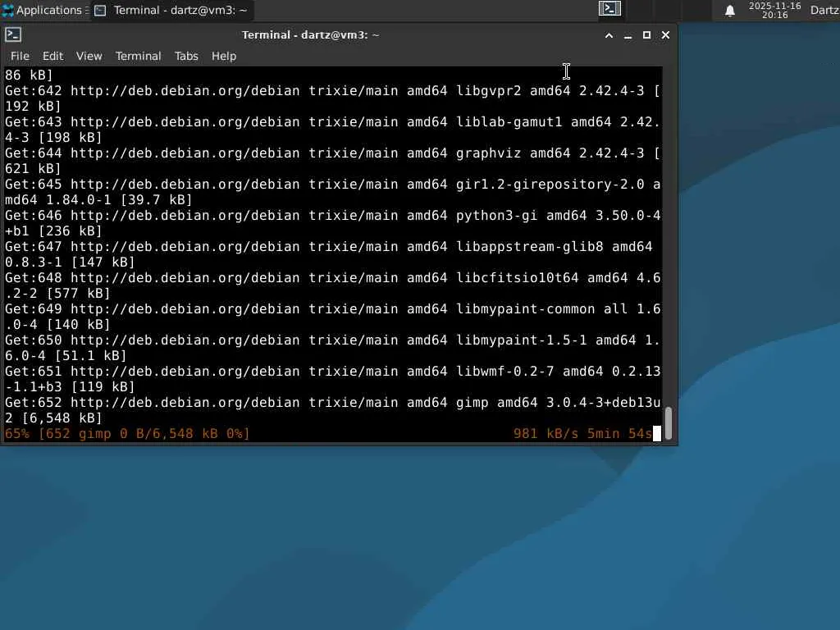840x630 pixels.
Task: Click the terminal vertical scrollbar handle
Action: pyautogui.click(x=668, y=424)
